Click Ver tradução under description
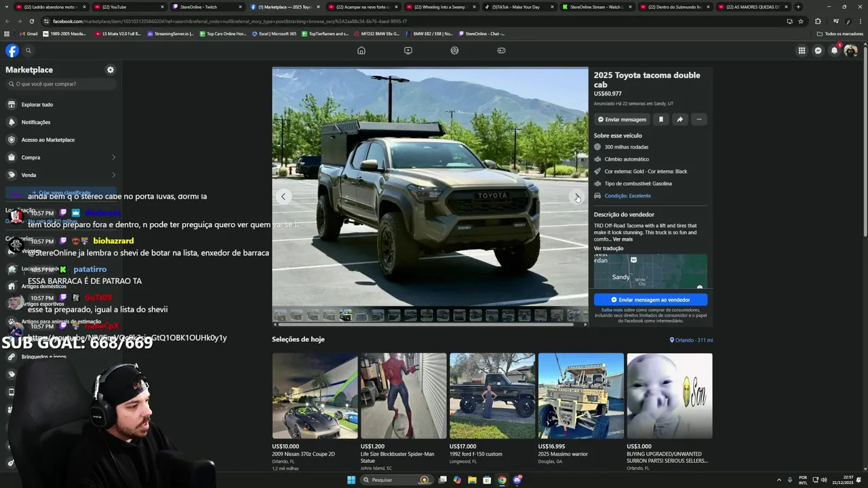This screenshot has height=488, width=868. point(608,248)
